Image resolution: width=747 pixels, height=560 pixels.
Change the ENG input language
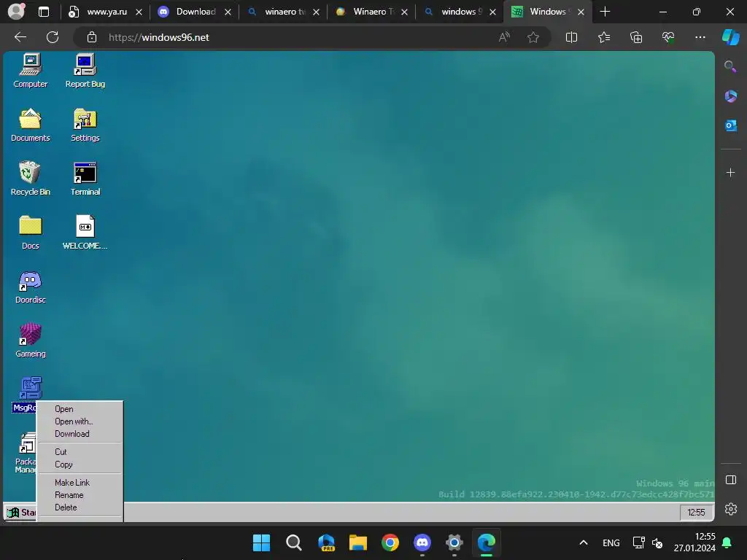pos(611,542)
